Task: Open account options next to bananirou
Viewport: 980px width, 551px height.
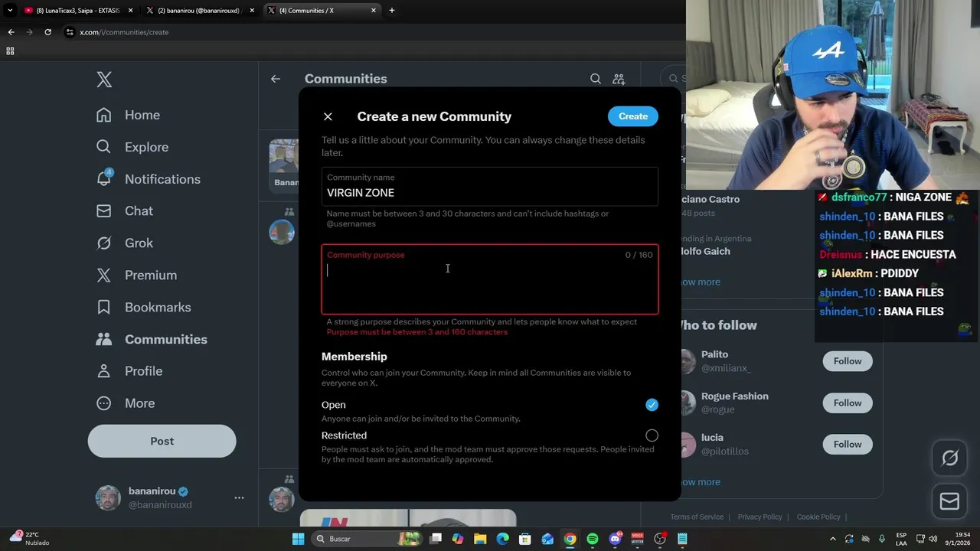Action: click(239, 497)
